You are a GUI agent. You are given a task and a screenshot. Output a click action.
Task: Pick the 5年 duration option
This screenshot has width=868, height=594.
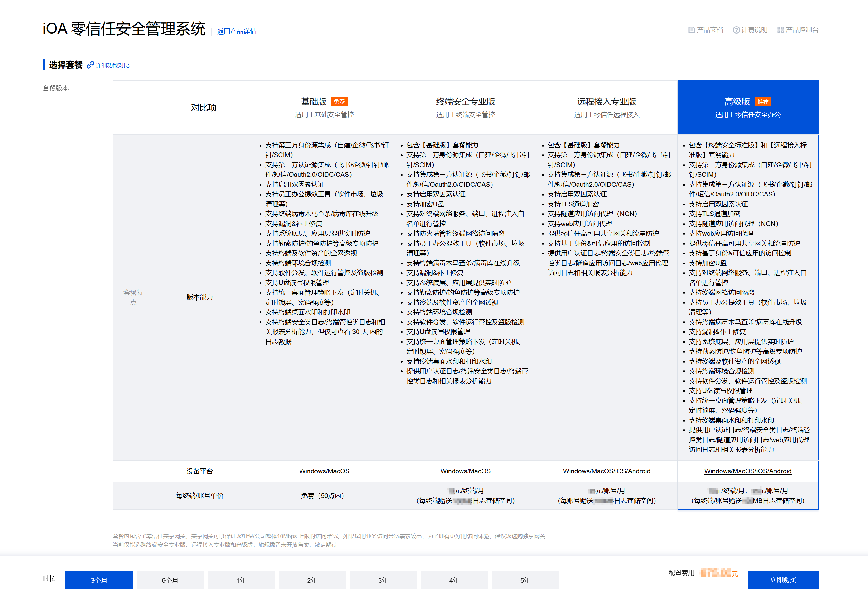[525, 580]
